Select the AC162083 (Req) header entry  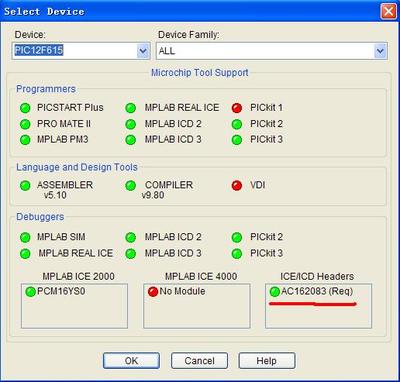[312, 292]
